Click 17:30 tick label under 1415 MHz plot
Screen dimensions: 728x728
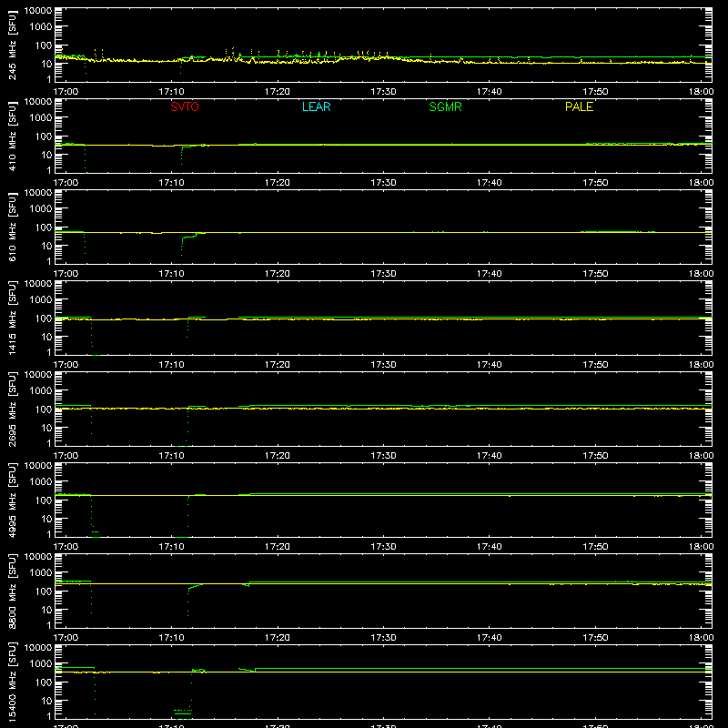(383, 365)
